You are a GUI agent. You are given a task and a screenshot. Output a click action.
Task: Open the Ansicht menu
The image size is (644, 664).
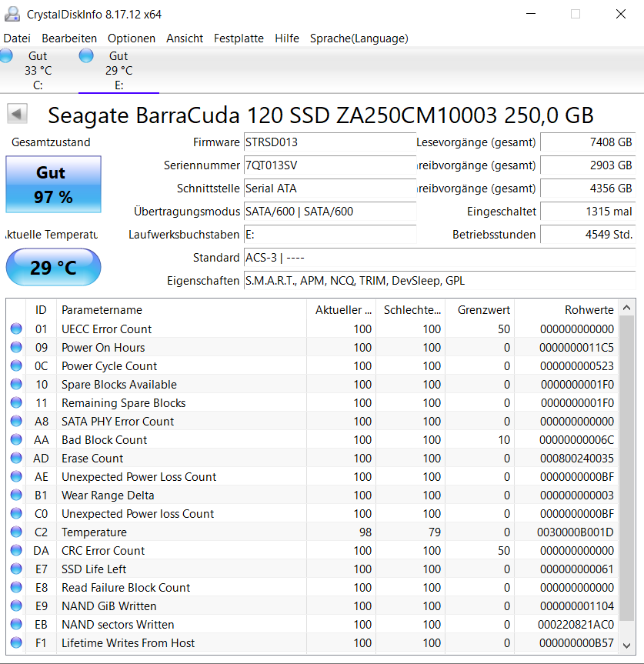[x=185, y=38]
